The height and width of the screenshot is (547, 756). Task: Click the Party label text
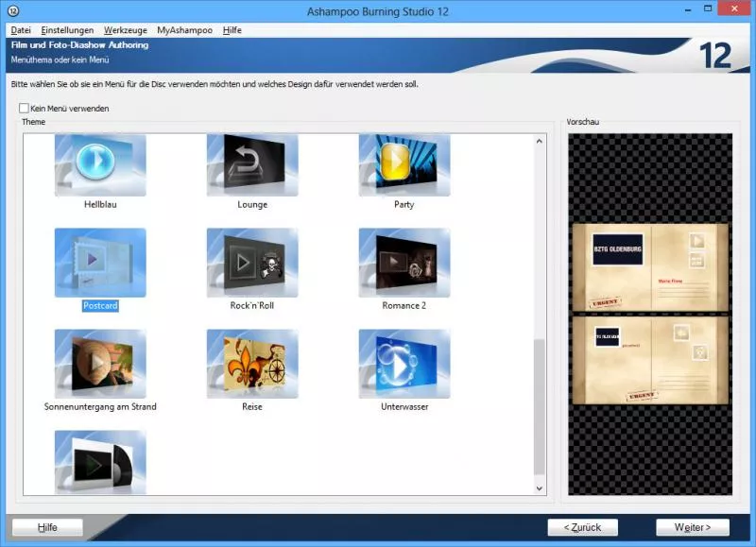(404, 204)
